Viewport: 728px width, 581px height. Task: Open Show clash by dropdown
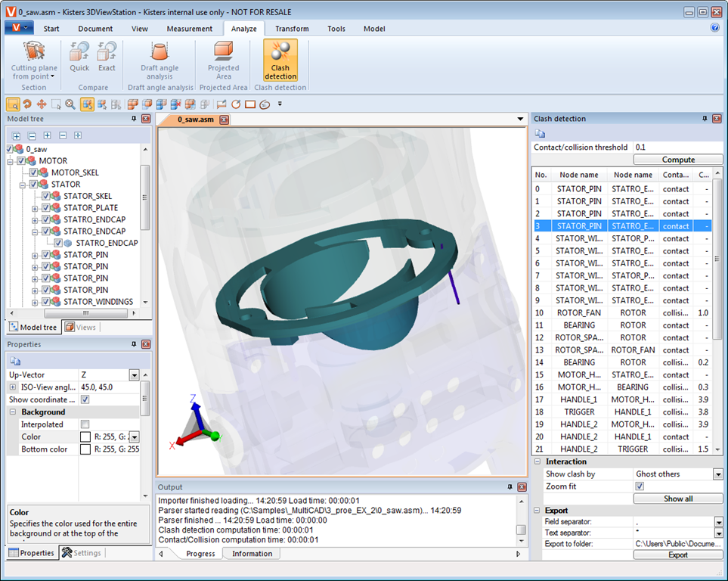717,474
